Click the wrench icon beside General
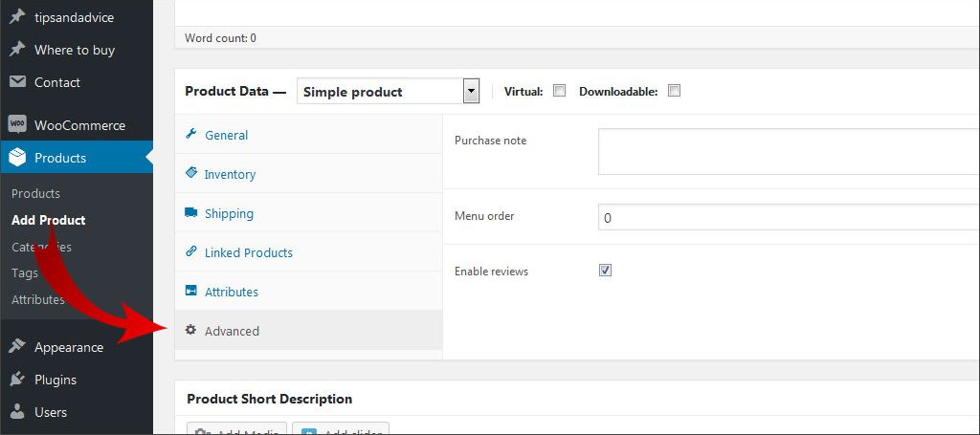 pos(190,135)
